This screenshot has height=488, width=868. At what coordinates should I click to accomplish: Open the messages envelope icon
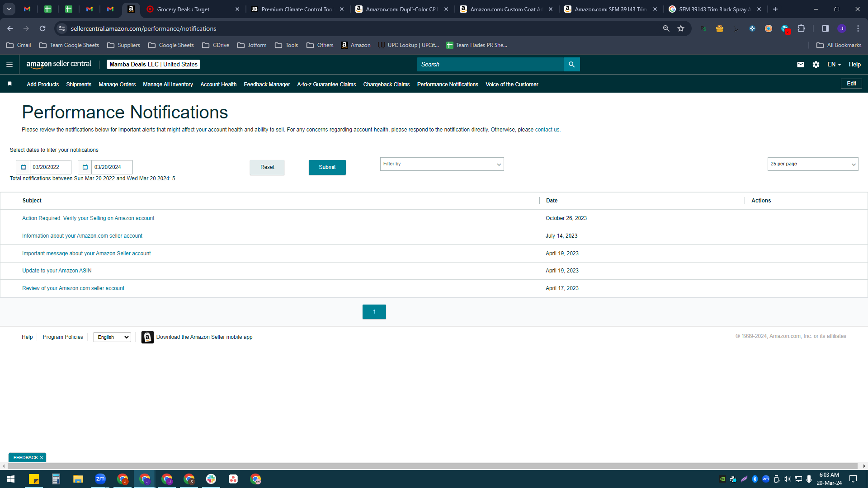coord(801,65)
